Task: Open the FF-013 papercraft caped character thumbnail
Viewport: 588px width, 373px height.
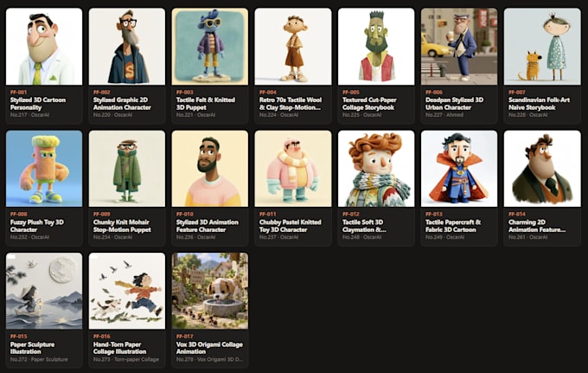Action: tap(459, 169)
